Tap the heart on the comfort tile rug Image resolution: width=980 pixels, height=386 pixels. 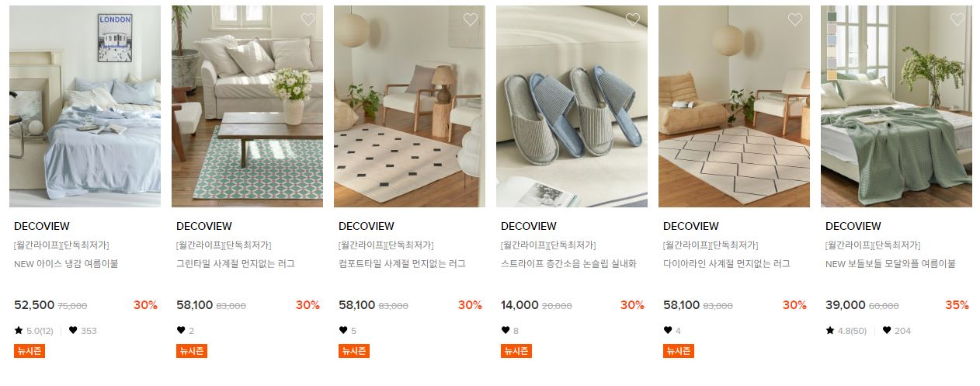pyautogui.click(x=471, y=19)
